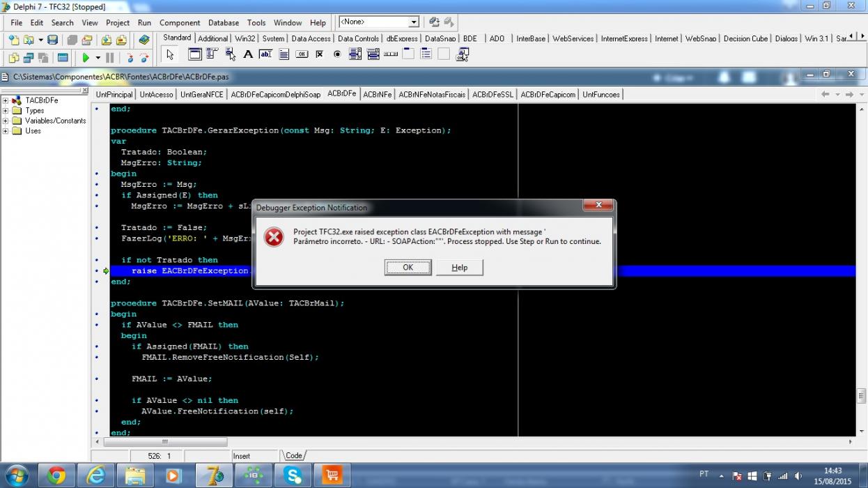The height and width of the screenshot is (488, 868).
Task: Pick the Frames component icon
Action: click(195, 54)
